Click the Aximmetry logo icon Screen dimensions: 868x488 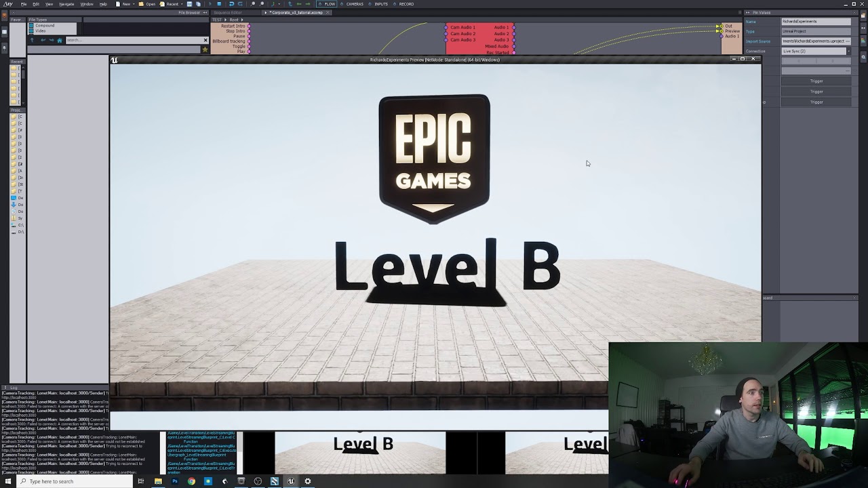point(9,4)
